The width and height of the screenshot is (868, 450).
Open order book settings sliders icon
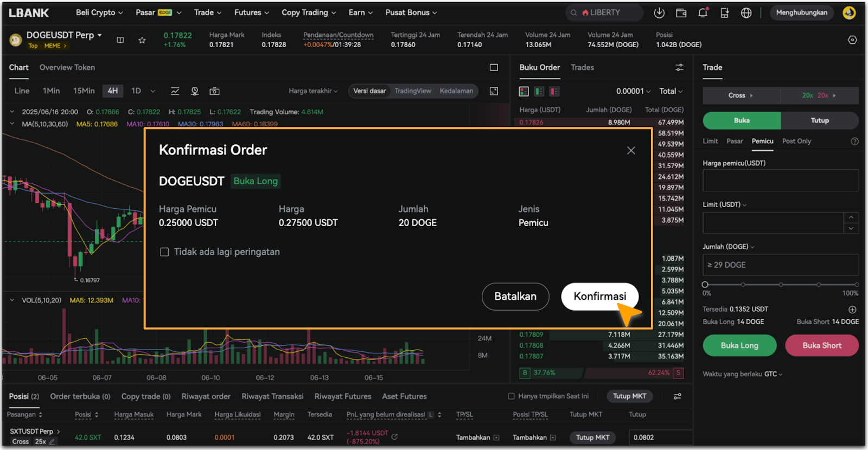679,67
